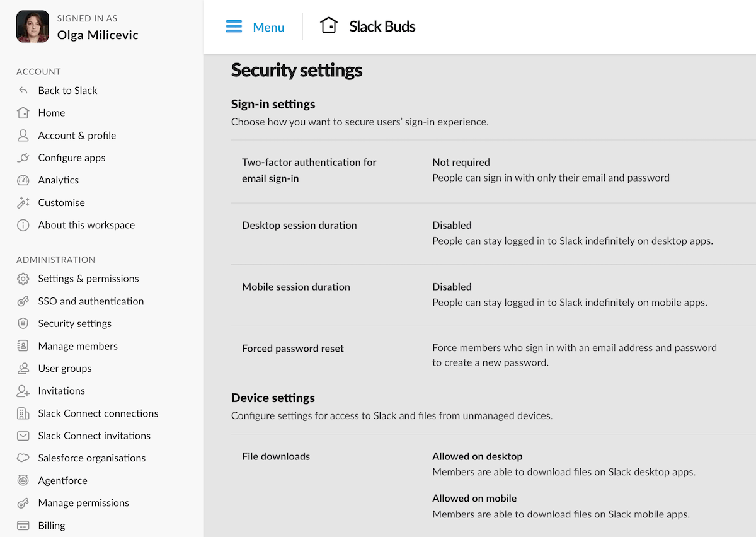
Task: Click the Analytics gauge icon
Action: pyautogui.click(x=23, y=180)
